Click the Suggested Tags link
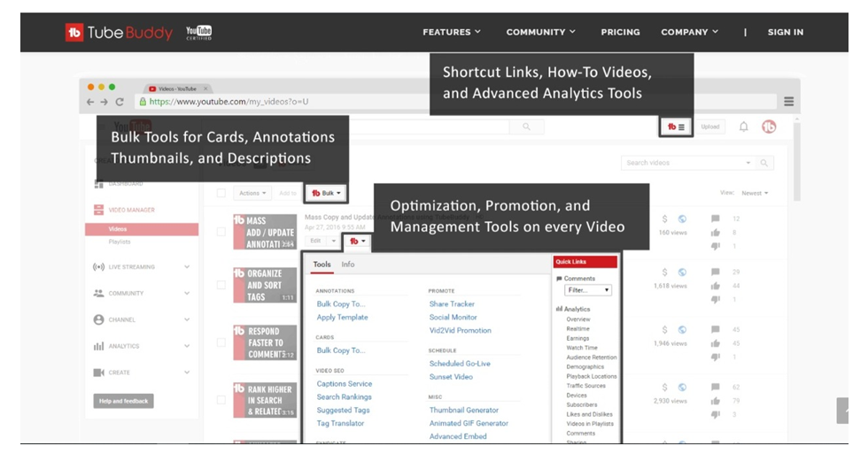Viewport: 868px width, 454px height. pyautogui.click(x=343, y=410)
